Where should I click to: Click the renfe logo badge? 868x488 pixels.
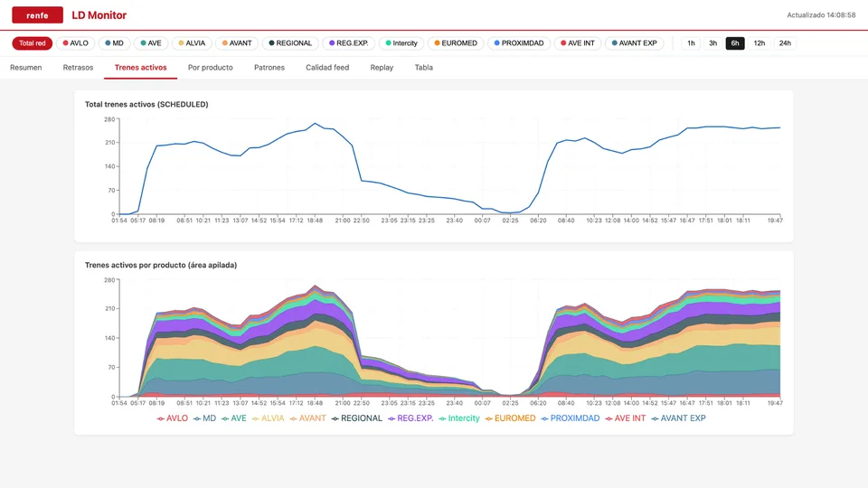37,15
